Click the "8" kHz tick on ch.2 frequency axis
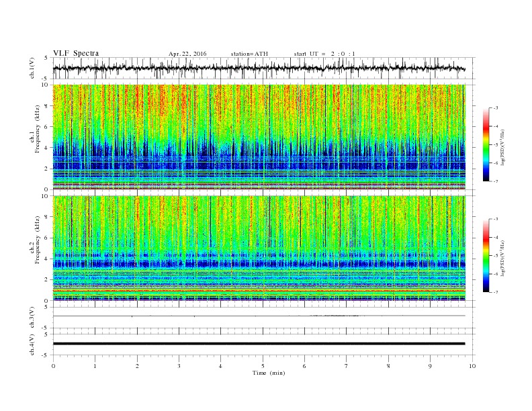The width and height of the screenshot is (532, 411). coord(46,217)
